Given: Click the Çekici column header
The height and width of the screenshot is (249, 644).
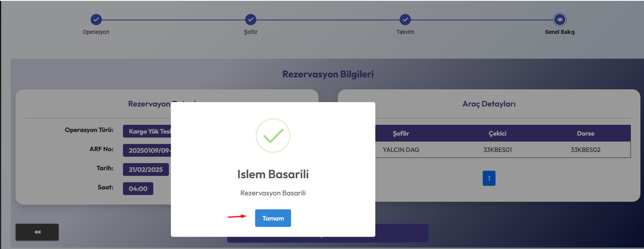Looking at the screenshot, I should [x=497, y=134].
